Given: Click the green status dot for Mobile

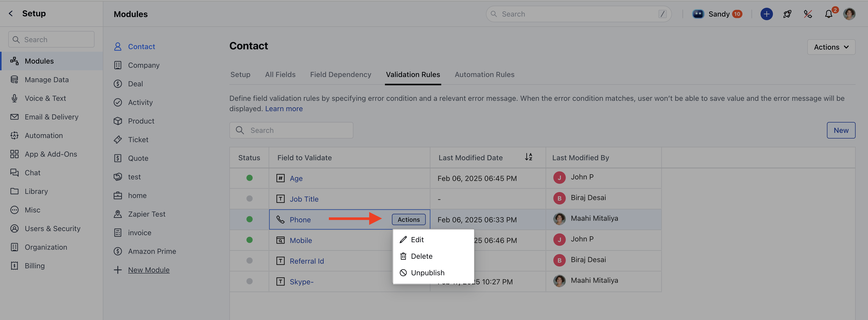Looking at the screenshot, I should (x=249, y=240).
